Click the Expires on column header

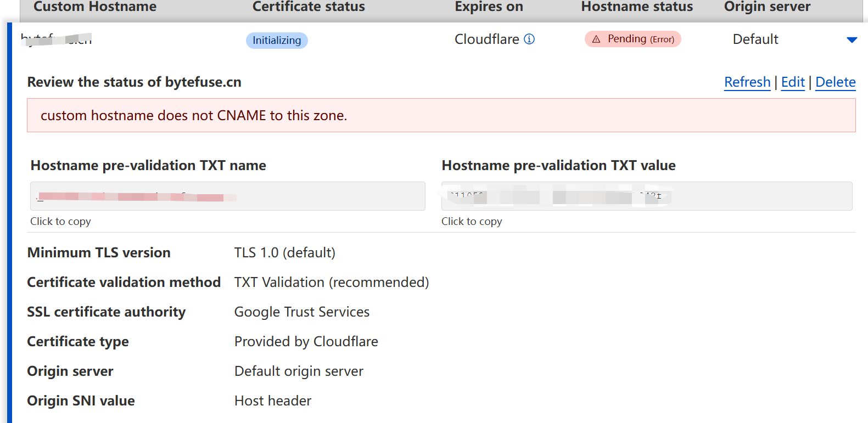click(489, 7)
